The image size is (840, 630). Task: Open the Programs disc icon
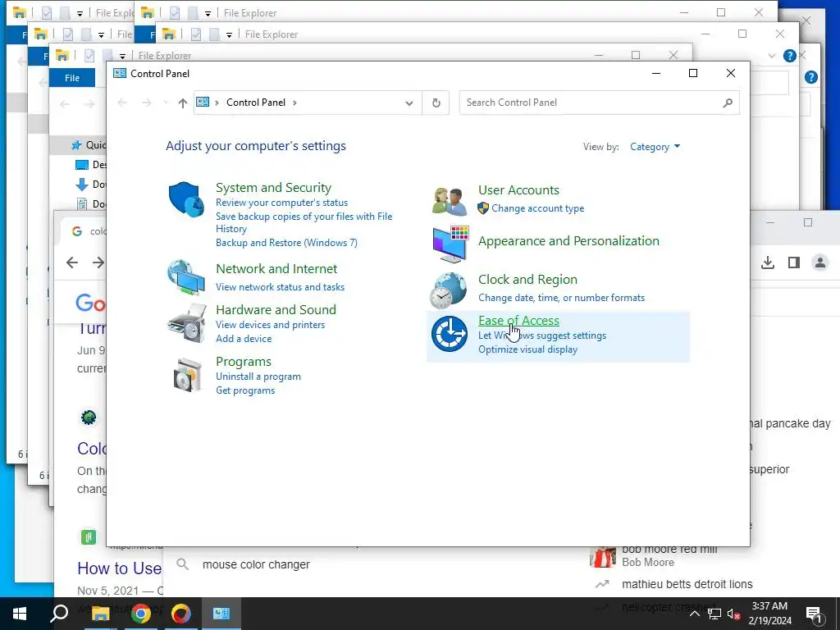coord(188,375)
